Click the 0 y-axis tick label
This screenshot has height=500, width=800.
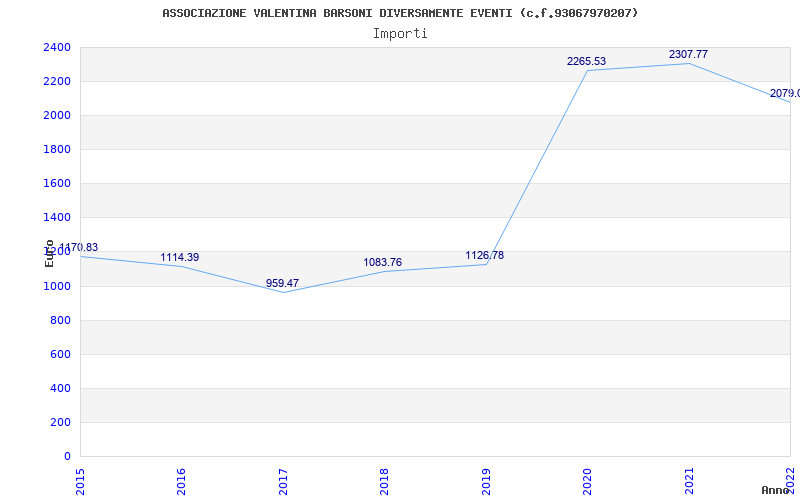(x=67, y=457)
